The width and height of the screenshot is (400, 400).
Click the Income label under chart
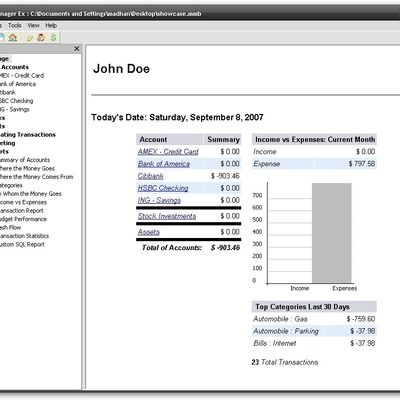pyautogui.click(x=299, y=288)
